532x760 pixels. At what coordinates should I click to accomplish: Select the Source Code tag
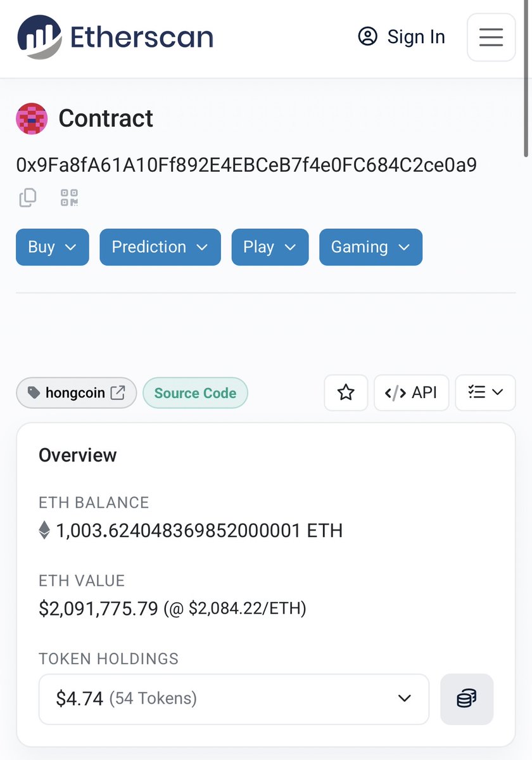195,392
